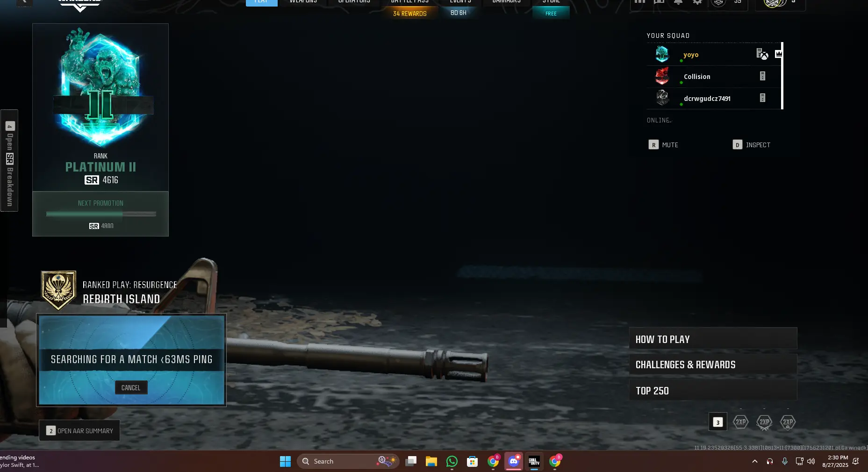The height and width of the screenshot is (472, 868).
Task: Click the Platinum II rank title
Action: (x=100, y=167)
